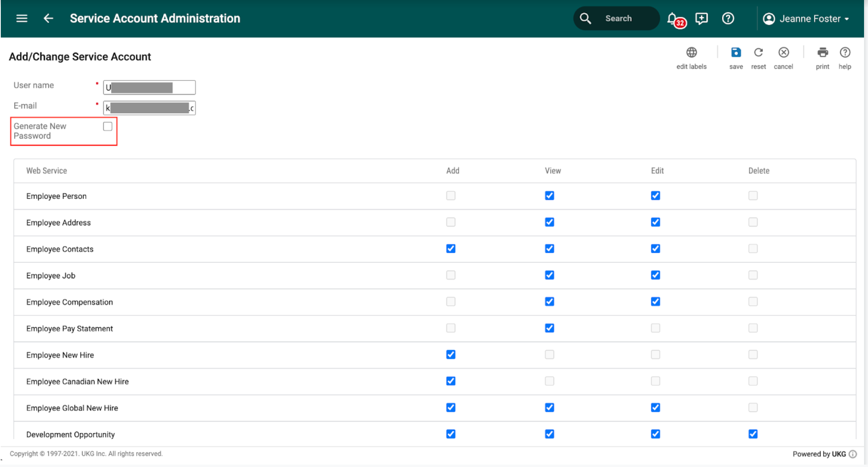Click the toolbar help button

point(845,53)
